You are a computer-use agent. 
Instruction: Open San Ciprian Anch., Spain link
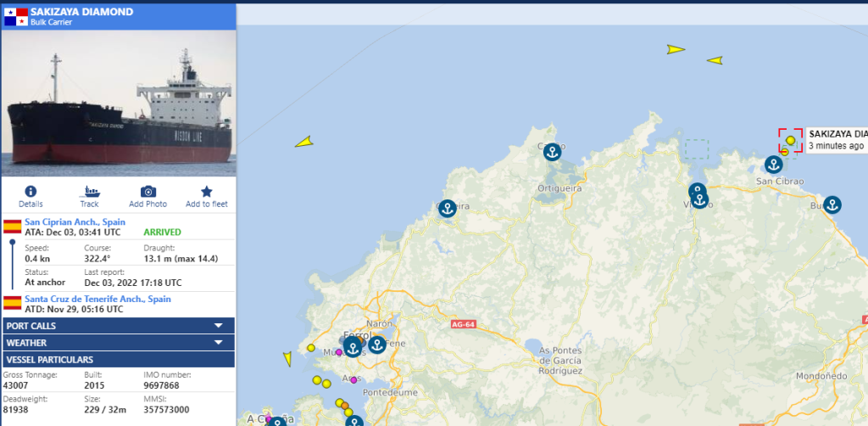[x=75, y=221]
